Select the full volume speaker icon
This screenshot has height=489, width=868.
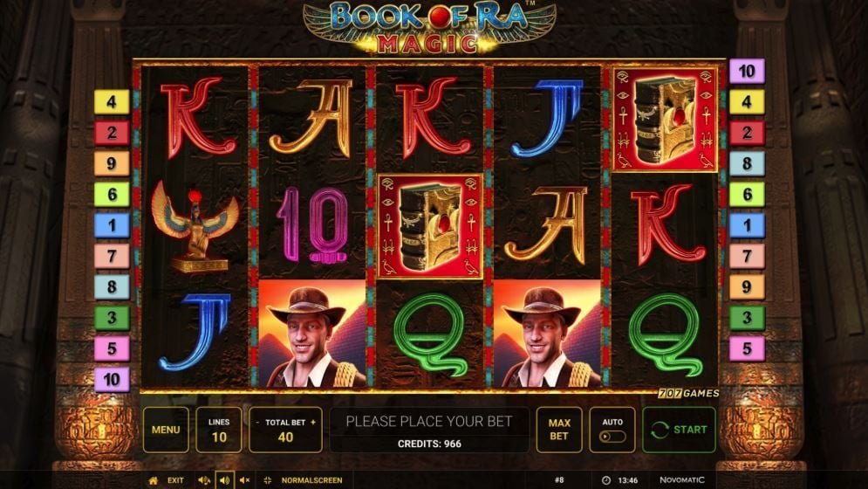(224, 480)
